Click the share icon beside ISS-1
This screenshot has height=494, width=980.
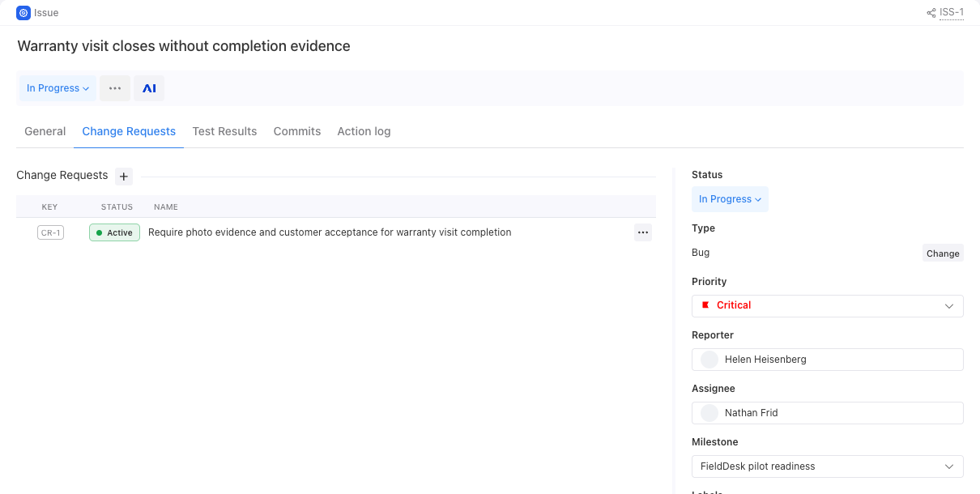coord(931,13)
